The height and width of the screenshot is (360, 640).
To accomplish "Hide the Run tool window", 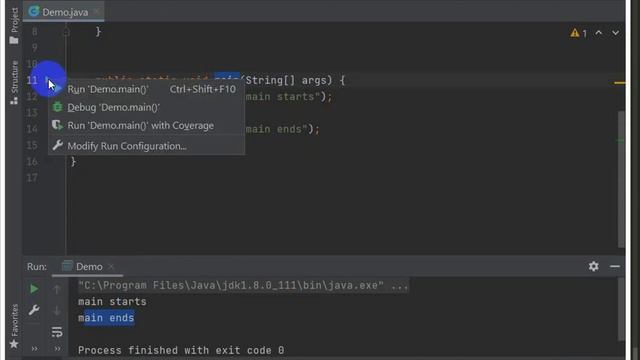I will tap(615, 267).
